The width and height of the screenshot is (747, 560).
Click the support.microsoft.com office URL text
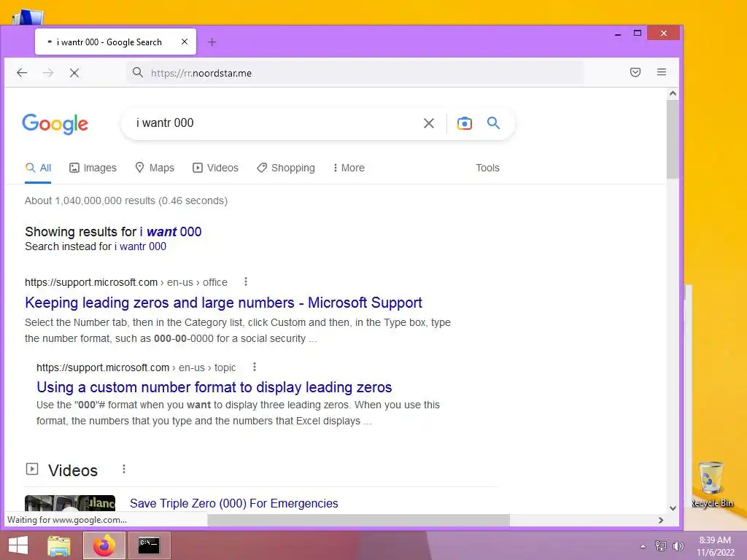click(126, 282)
